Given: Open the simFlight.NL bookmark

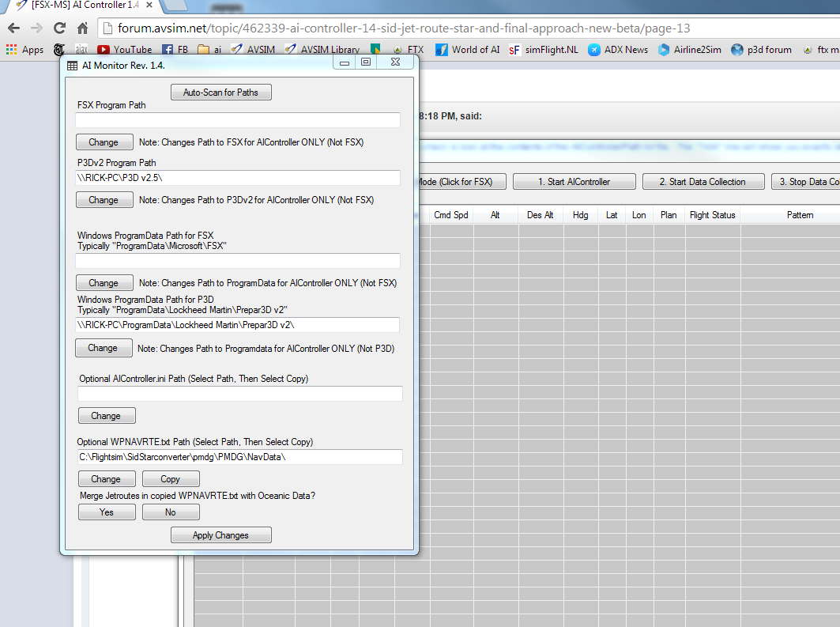Looking at the screenshot, I should click(544, 50).
